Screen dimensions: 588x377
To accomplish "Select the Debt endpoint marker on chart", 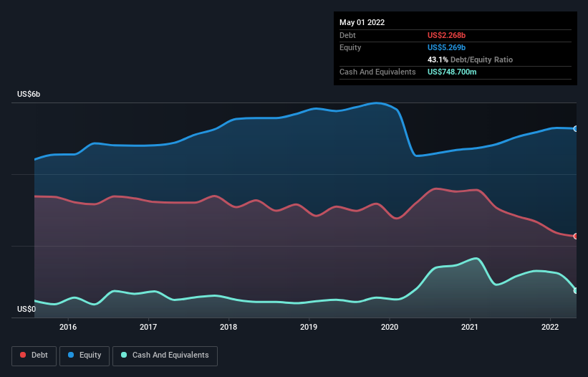I will [x=576, y=237].
